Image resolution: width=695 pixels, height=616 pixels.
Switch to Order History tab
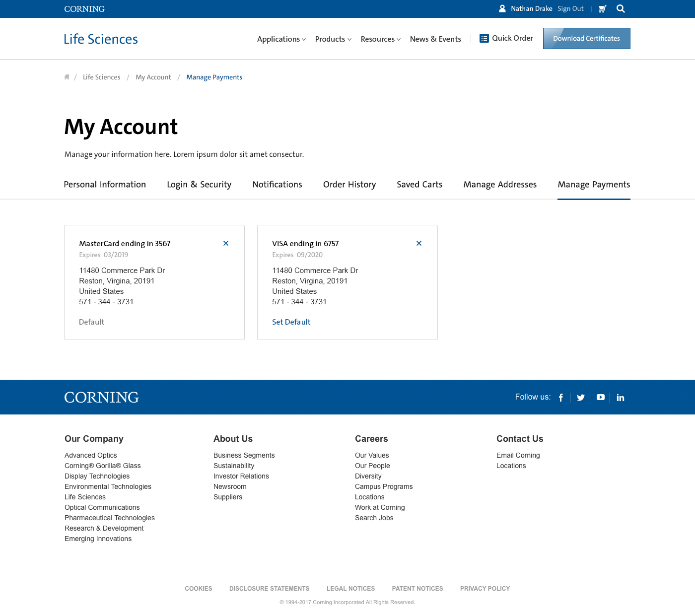349,185
